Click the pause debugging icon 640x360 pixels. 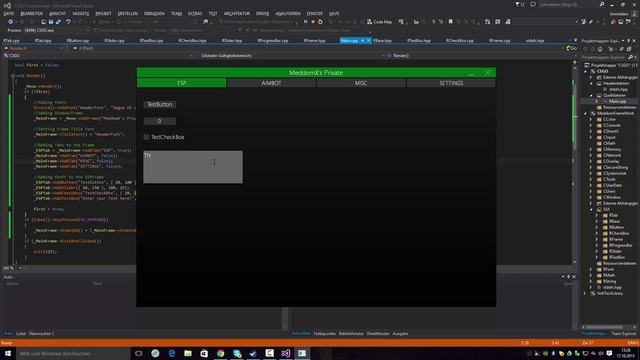pos(305,22)
